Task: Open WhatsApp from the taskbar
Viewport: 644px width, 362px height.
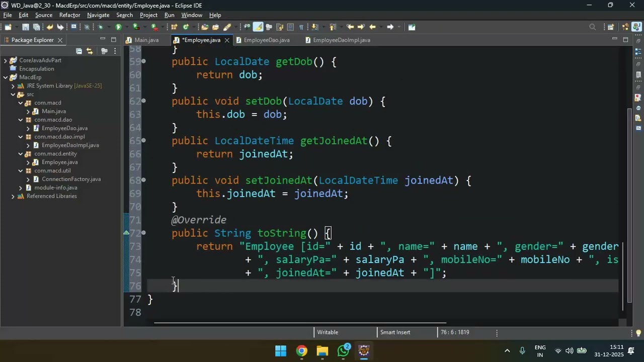Action: point(344,350)
